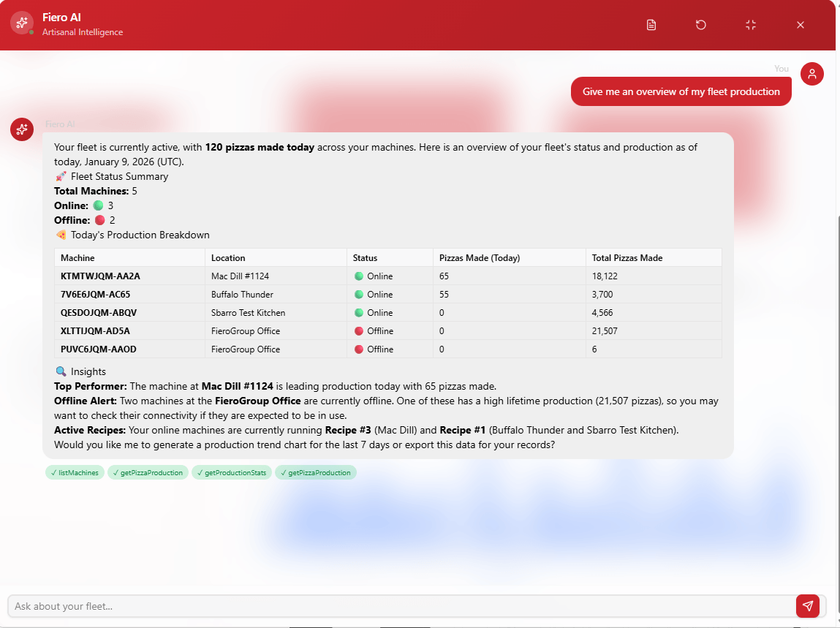Click the 'Give me an overview' user message bubble
This screenshot has width=840, height=628.
681,91
